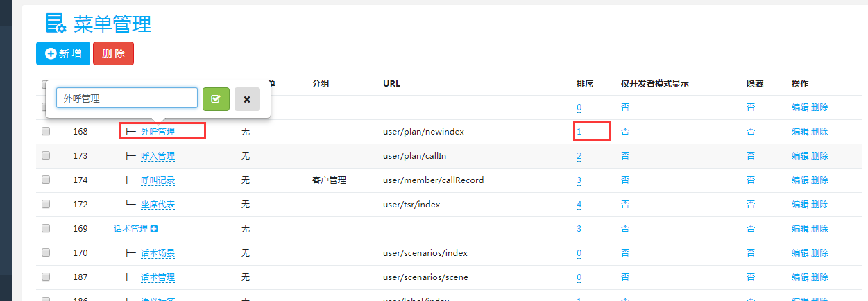This screenshot has height=301, width=868.
Task: Click 编辑 for the 呼入管理 row
Action: [x=800, y=156]
